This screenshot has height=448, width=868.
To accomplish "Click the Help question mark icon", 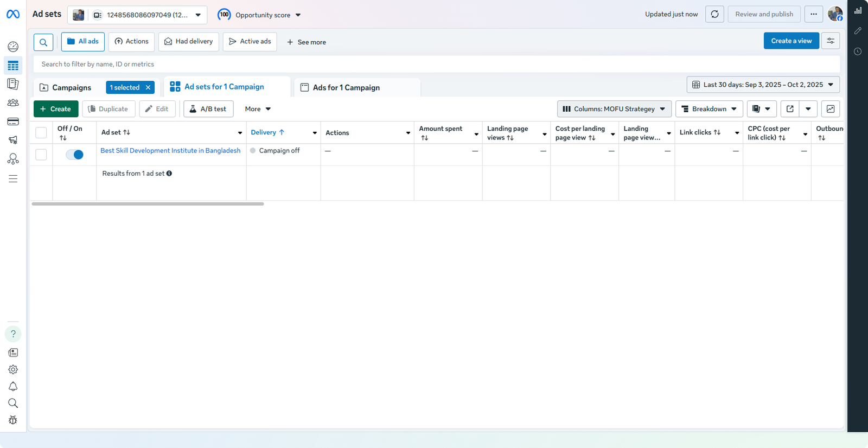I will tap(13, 334).
